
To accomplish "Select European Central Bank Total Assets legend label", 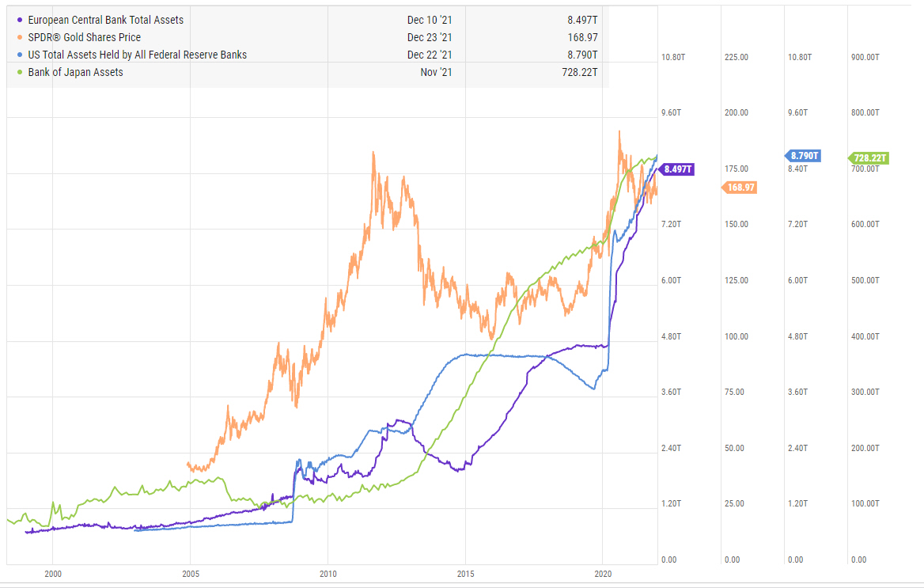I will click(x=106, y=20).
